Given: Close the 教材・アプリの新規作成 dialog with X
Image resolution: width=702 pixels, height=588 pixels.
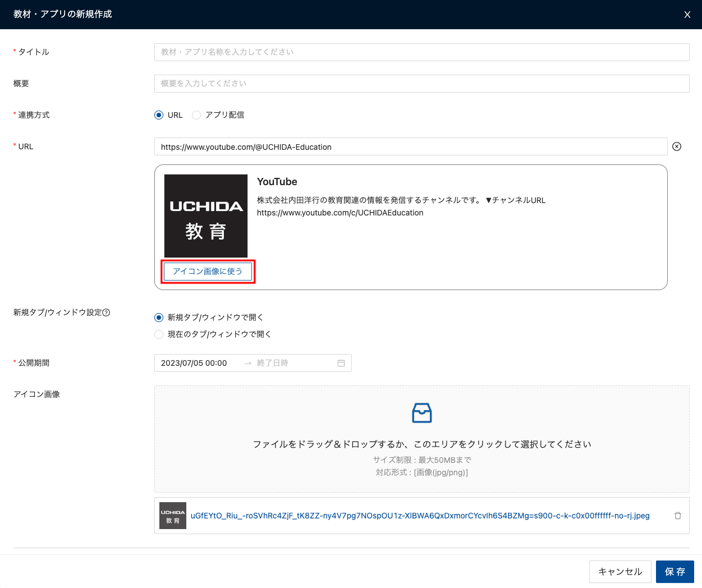Looking at the screenshot, I should [687, 15].
